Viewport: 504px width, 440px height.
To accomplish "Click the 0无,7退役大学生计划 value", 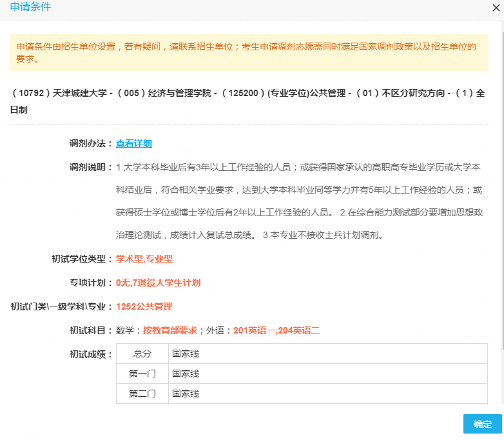I will 158,283.
